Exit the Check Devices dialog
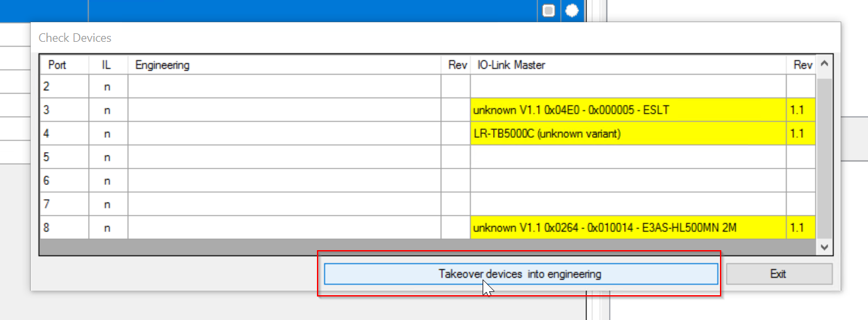The image size is (868, 320). pyautogui.click(x=779, y=274)
